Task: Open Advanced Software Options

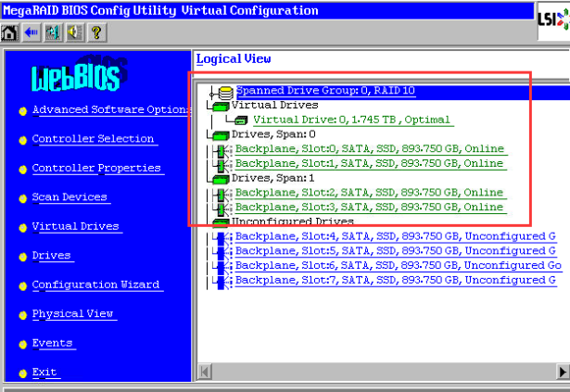Action: [110, 109]
